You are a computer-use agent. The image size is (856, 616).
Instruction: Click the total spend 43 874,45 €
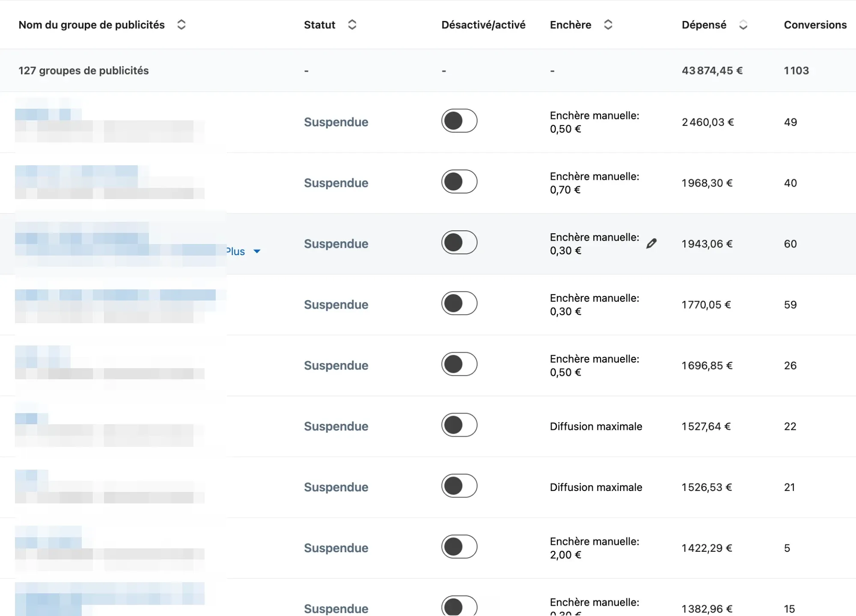(x=712, y=71)
